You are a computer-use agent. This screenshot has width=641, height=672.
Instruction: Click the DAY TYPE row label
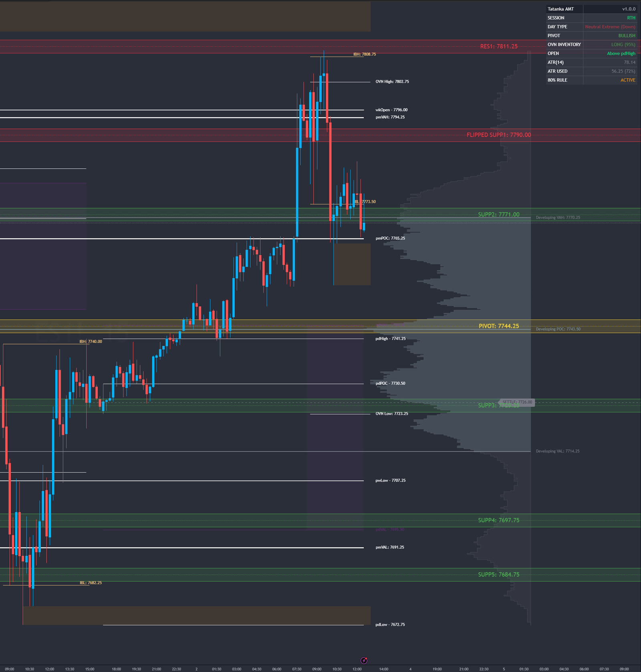557,27
